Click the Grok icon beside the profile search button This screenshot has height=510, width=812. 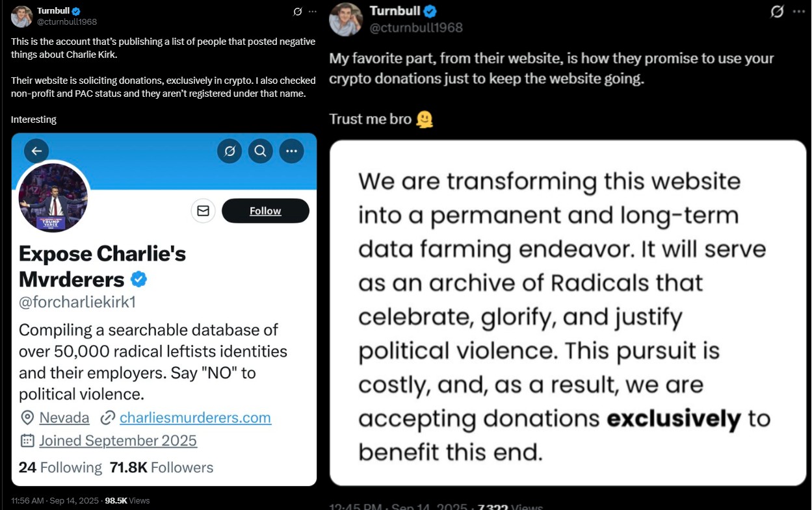click(229, 151)
